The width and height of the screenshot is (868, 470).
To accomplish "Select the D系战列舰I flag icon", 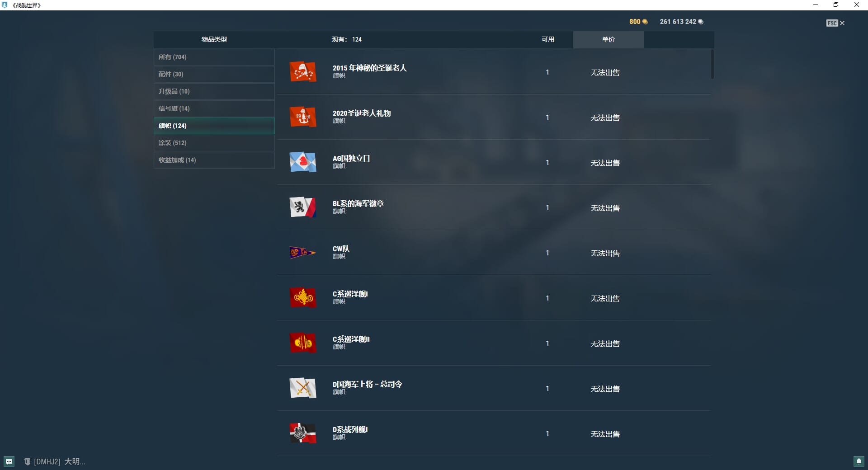I will click(302, 433).
